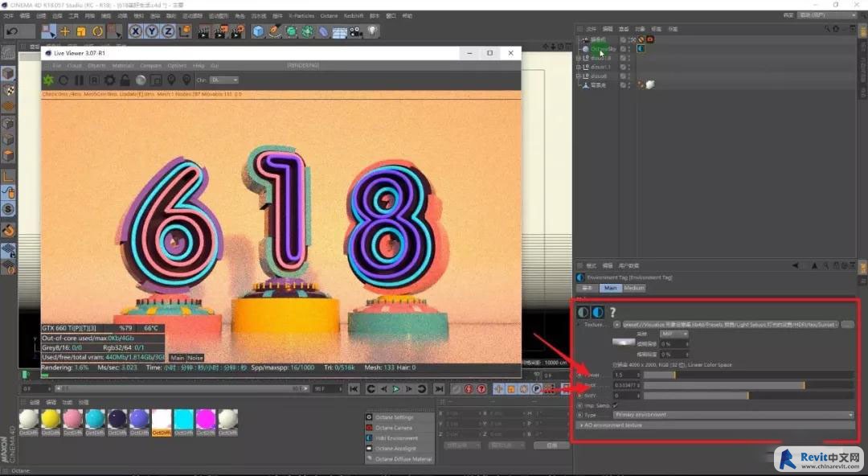This screenshot has height=476, width=868.
Task: Select the Live Selection tool
Action: pos(49,31)
